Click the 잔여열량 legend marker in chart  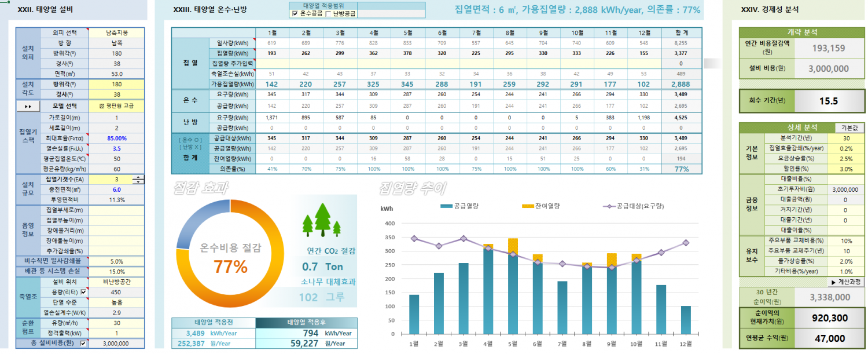coord(527,206)
